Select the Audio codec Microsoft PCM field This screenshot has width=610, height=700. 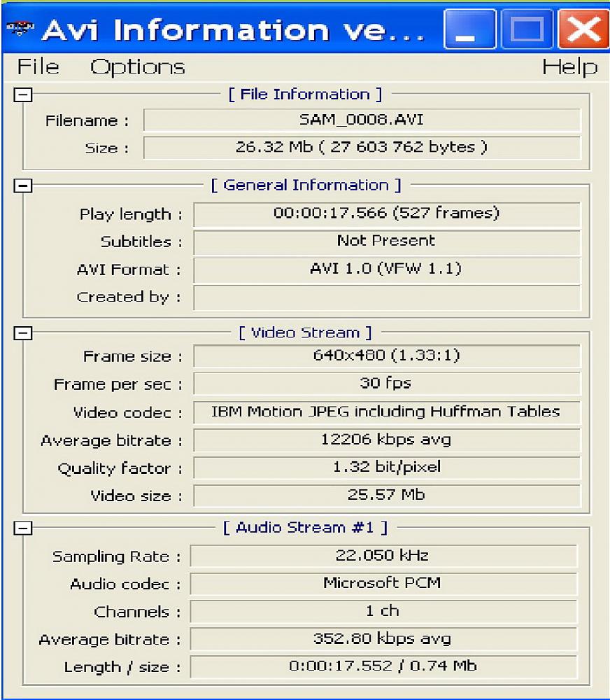(383, 584)
